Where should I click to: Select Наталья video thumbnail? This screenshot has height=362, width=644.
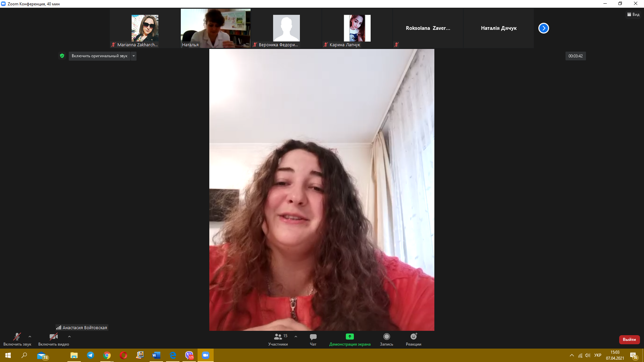pyautogui.click(x=215, y=28)
